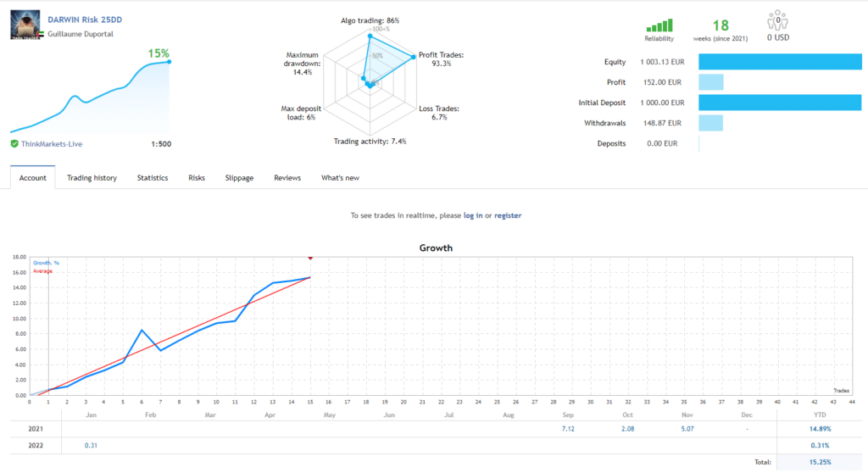This screenshot has width=868, height=473.
Task: Click the green verified checkmark beside ThinkMarkets-Live
Action: [14, 143]
